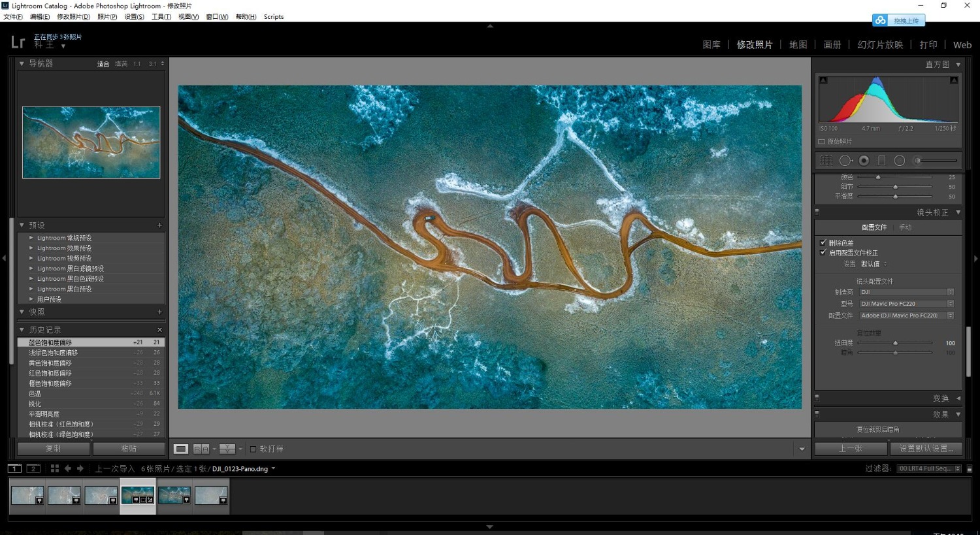
Task: Collapse the 预设 panel
Action: 22,225
